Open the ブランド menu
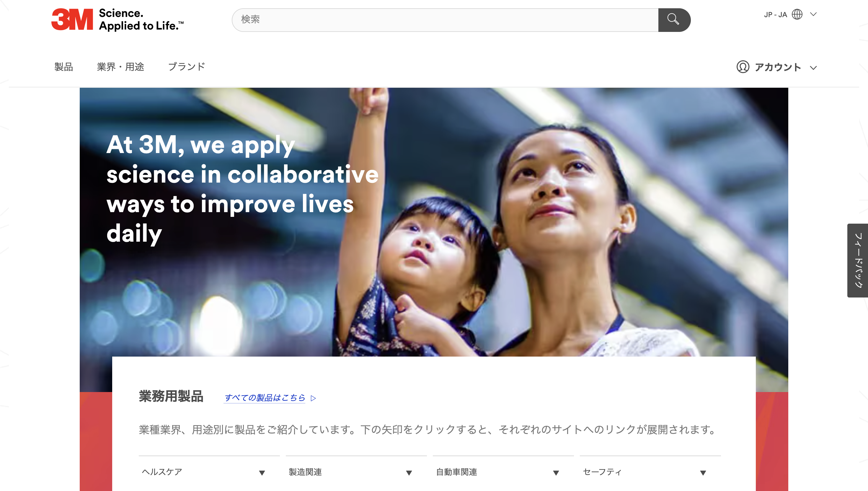 click(x=186, y=67)
